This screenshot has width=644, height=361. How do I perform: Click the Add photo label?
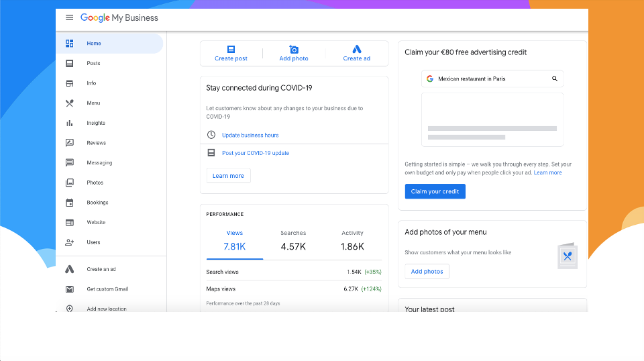(x=294, y=58)
